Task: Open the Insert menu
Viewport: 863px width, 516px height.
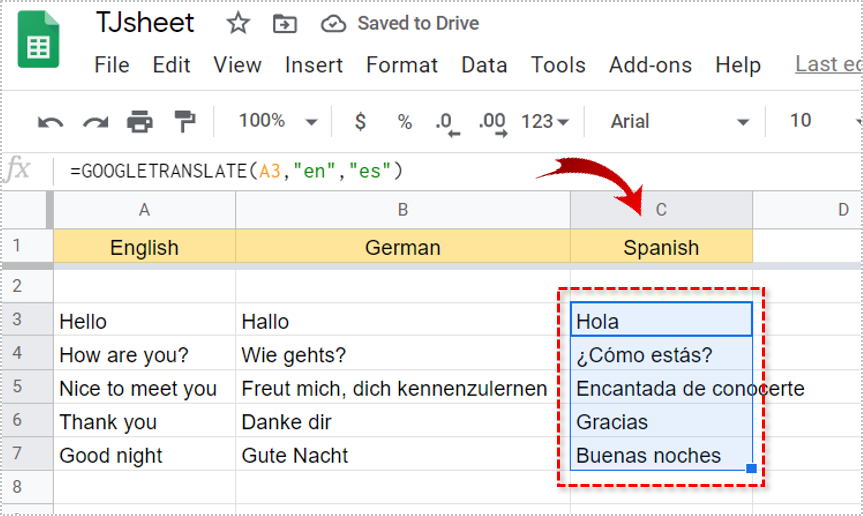Action: 314,65
